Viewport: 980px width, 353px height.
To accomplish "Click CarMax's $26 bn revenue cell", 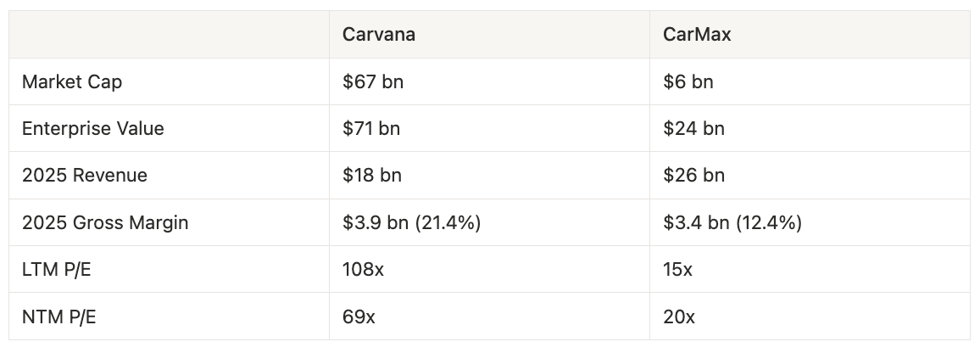I will tap(693, 176).
